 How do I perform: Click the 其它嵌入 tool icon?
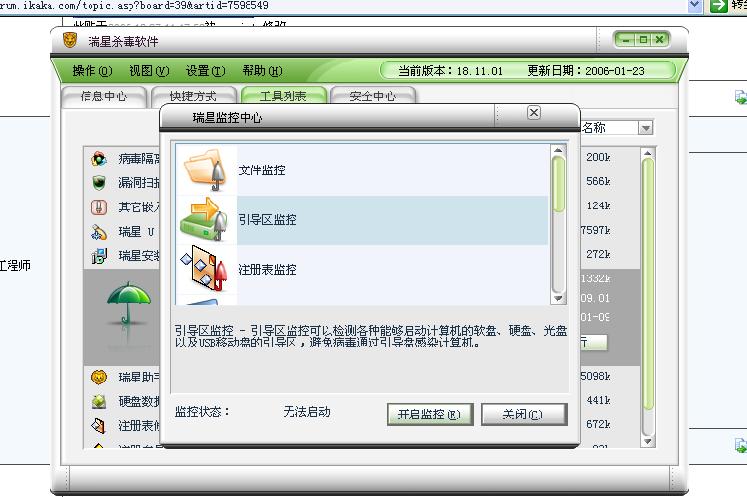pyautogui.click(x=99, y=207)
